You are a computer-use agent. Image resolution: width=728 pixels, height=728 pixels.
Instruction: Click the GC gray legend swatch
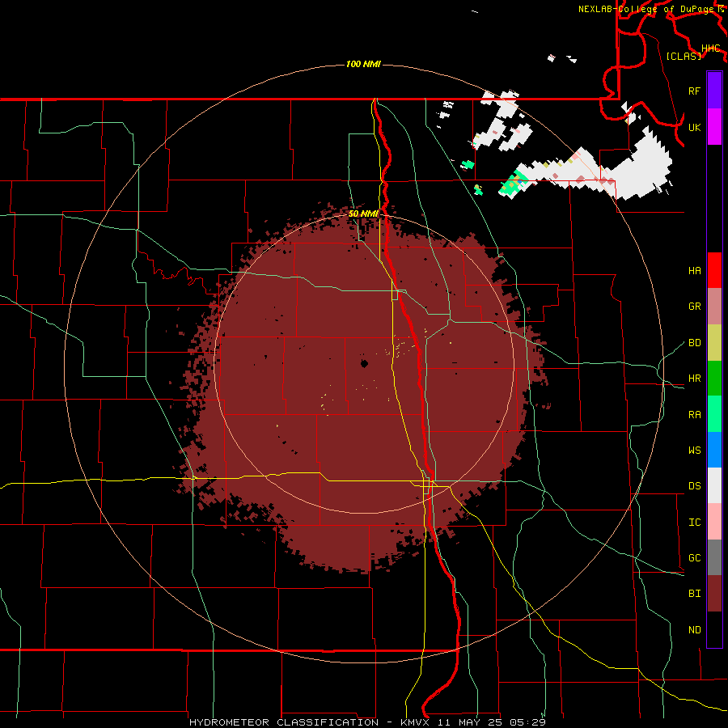coord(714,557)
